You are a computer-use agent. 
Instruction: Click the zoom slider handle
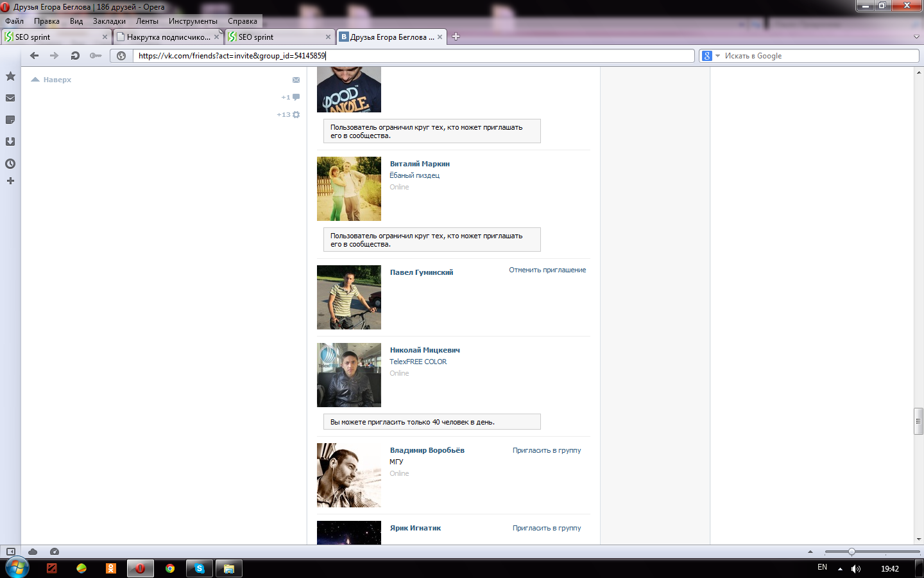coord(851,552)
